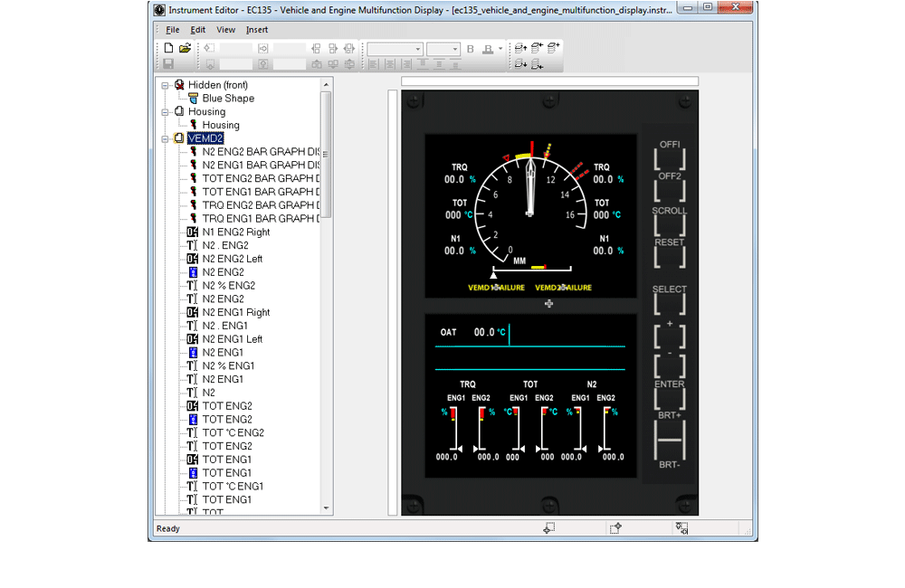Click the move-component icon in the status bar

click(548, 528)
